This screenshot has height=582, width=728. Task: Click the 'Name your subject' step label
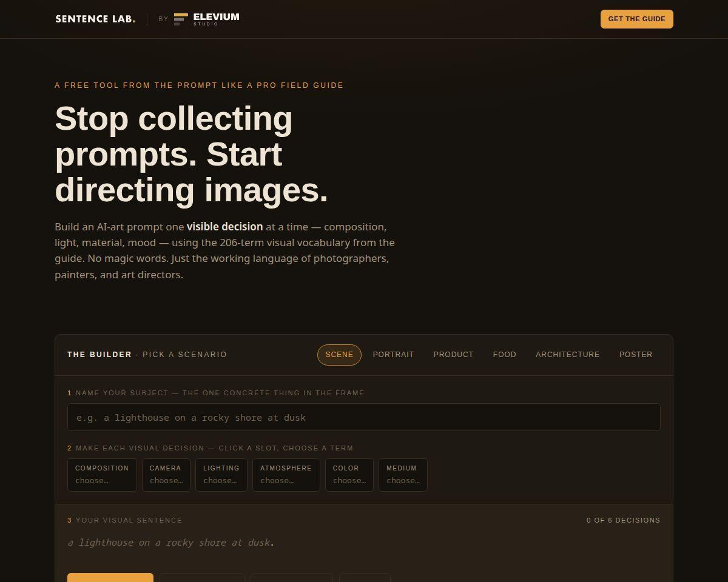coord(216,393)
